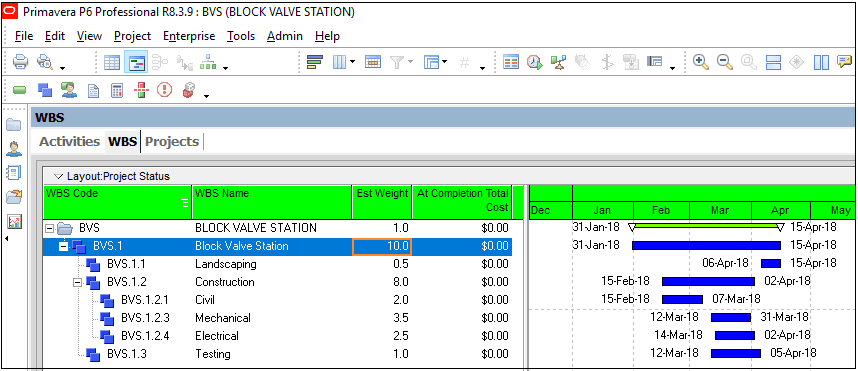Open toolbar options arrow after WBS chart icon
The image size is (858, 371).
pyautogui.click(x=225, y=68)
